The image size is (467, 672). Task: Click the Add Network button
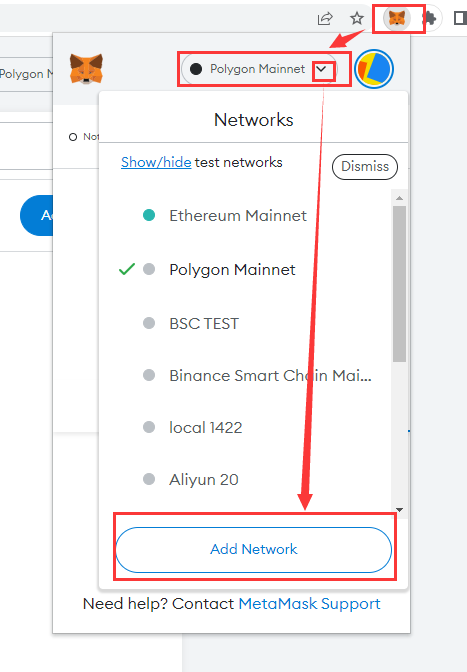254,549
